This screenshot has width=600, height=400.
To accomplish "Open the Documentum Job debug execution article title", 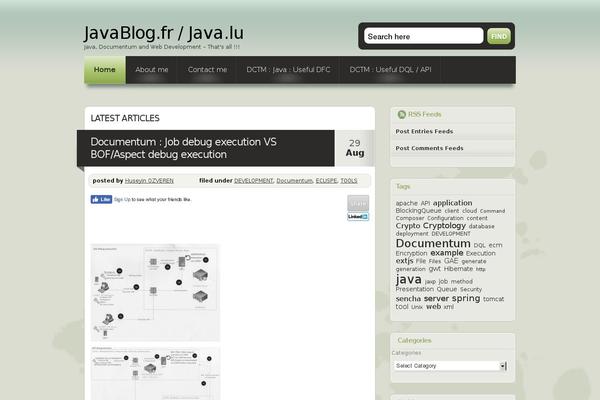I will pyautogui.click(x=183, y=148).
